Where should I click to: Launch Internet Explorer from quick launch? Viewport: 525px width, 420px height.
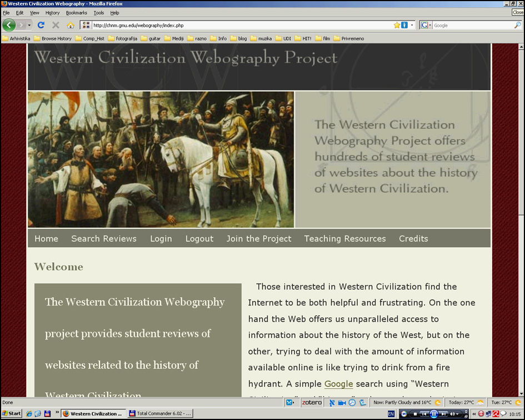(29, 414)
